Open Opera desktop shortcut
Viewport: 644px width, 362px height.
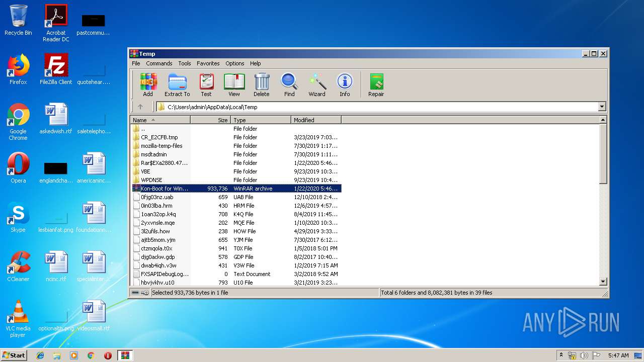(x=18, y=168)
